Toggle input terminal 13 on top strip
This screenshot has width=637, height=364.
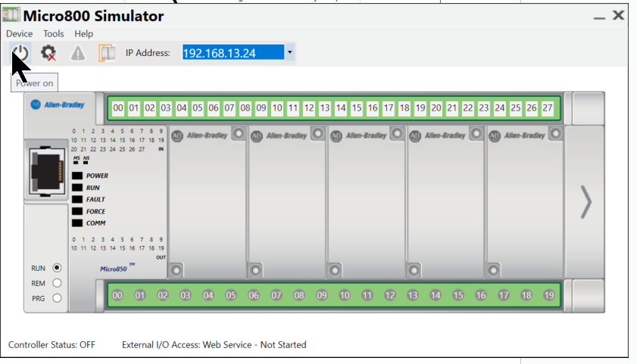point(325,108)
